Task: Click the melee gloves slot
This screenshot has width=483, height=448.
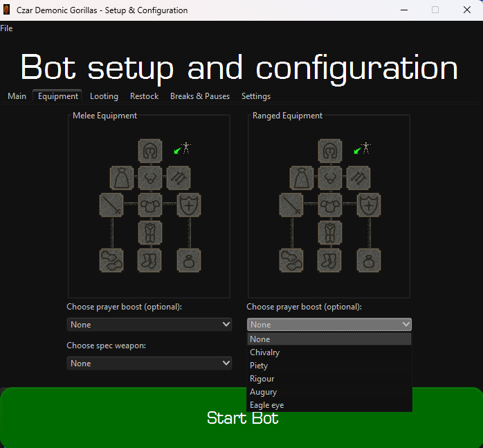Action: point(112,260)
